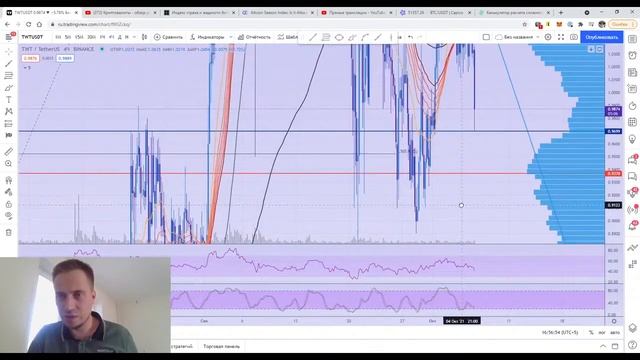Screen dimensions: 640x360
Task: Collapse the indicator legend arrow under title
Action: point(27,68)
